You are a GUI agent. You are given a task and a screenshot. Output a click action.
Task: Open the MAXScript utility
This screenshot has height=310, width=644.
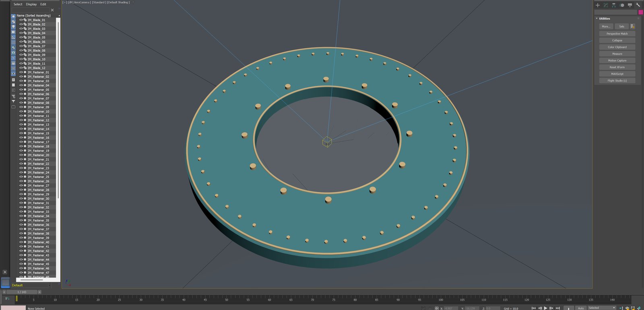pyautogui.click(x=617, y=74)
